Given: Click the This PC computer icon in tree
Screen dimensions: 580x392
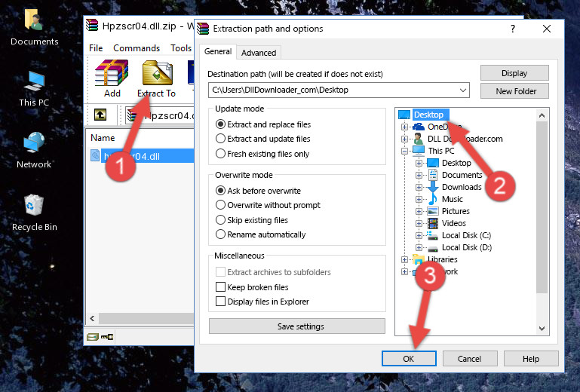Looking at the screenshot, I should 419,151.
